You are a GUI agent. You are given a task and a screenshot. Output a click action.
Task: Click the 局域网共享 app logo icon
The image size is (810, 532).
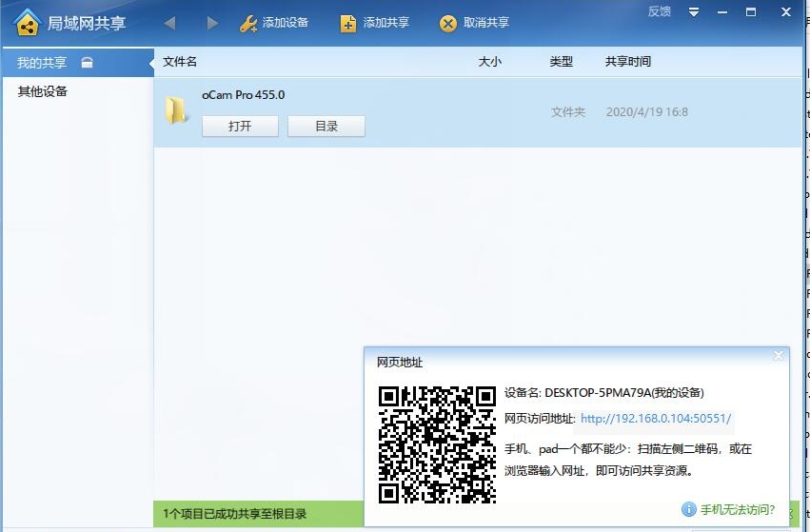coord(27,22)
